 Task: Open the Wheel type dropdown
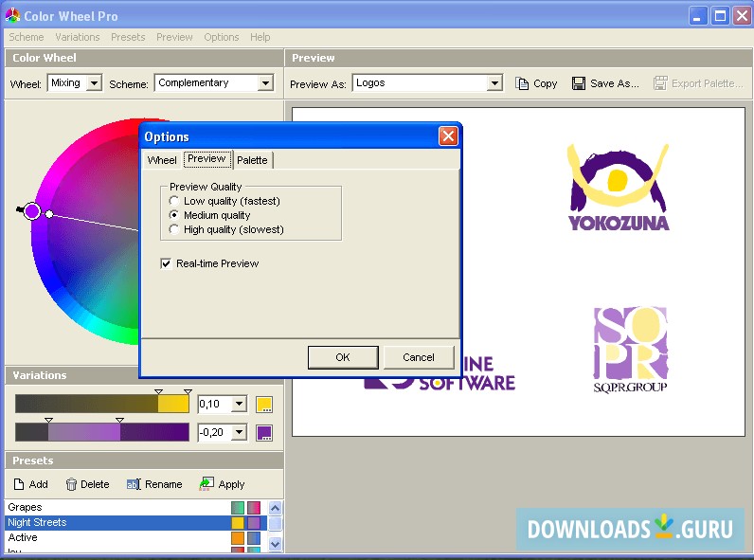click(95, 83)
